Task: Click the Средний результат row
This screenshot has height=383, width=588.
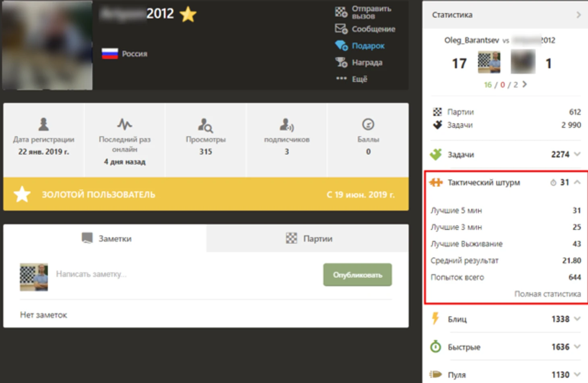Action: (505, 261)
